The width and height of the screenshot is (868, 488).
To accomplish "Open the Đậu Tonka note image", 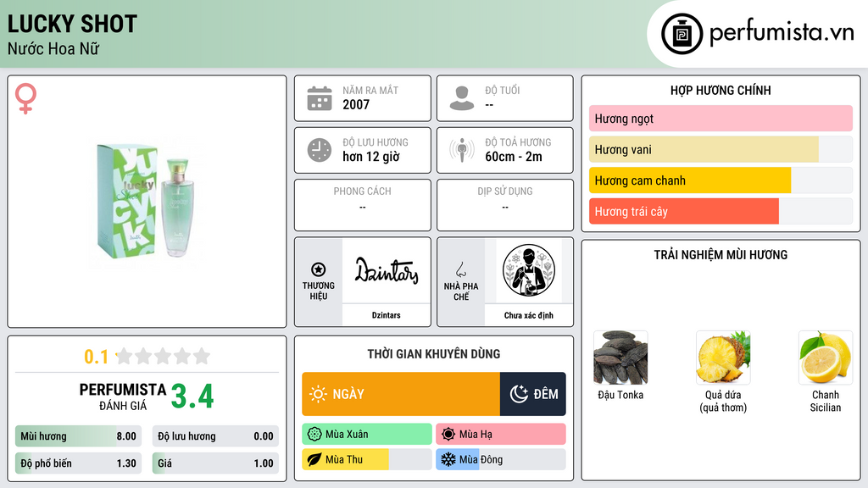I will (620, 358).
